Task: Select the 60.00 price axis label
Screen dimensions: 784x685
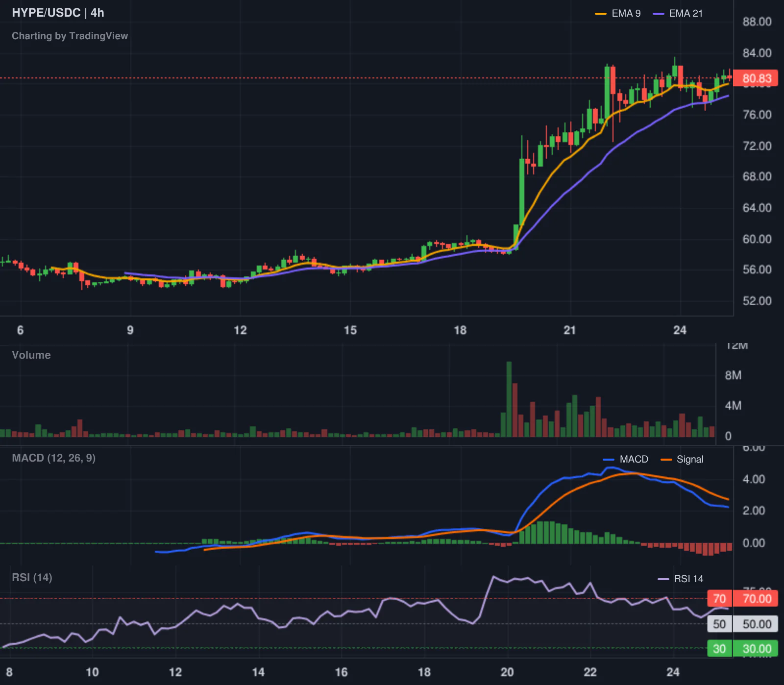Action: (x=757, y=239)
